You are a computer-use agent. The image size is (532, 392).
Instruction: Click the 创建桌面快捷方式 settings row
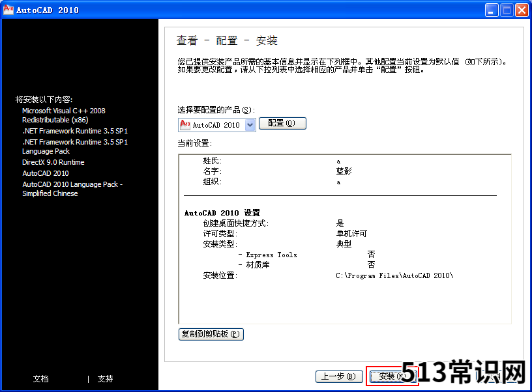click(x=273, y=223)
